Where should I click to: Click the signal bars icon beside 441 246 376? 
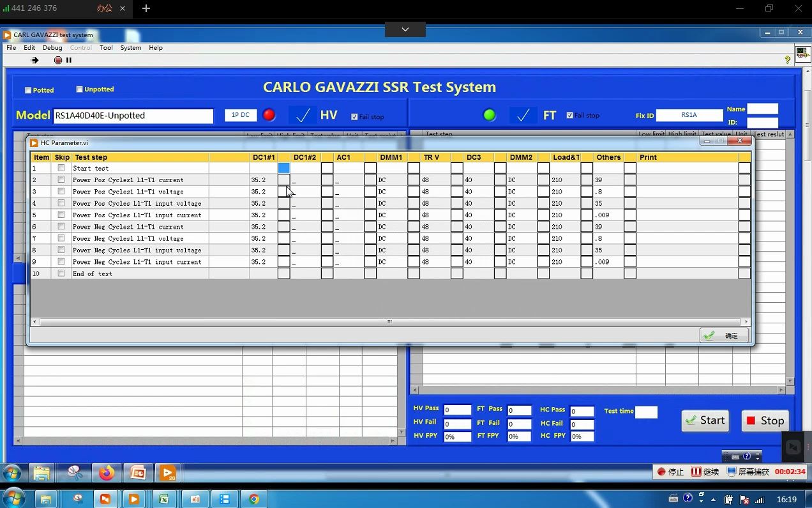pyautogui.click(x=6, y=8)
